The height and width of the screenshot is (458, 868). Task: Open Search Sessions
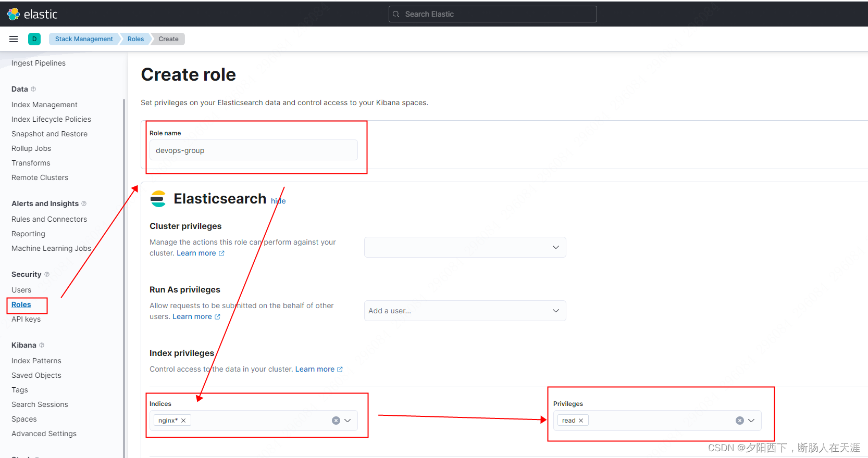40,404
